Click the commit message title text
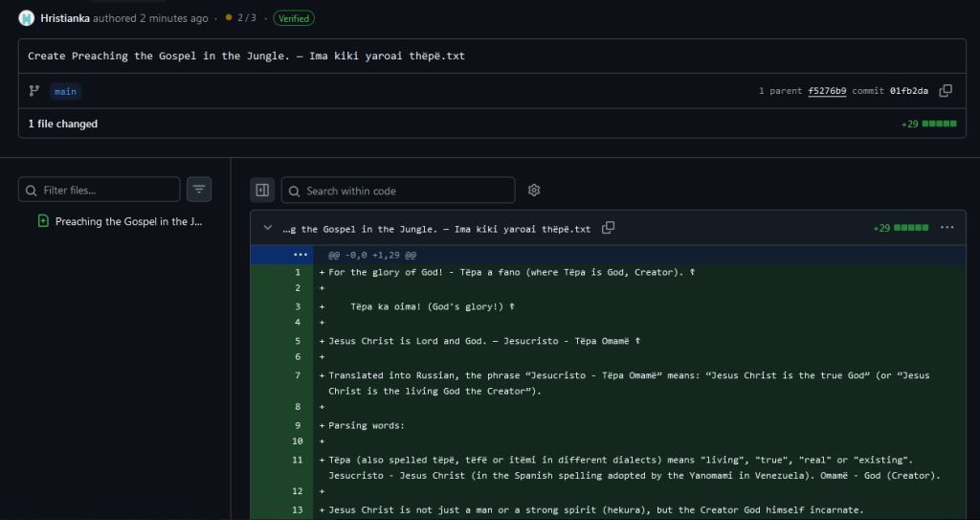980x520 pixels. tap(246, 56)
